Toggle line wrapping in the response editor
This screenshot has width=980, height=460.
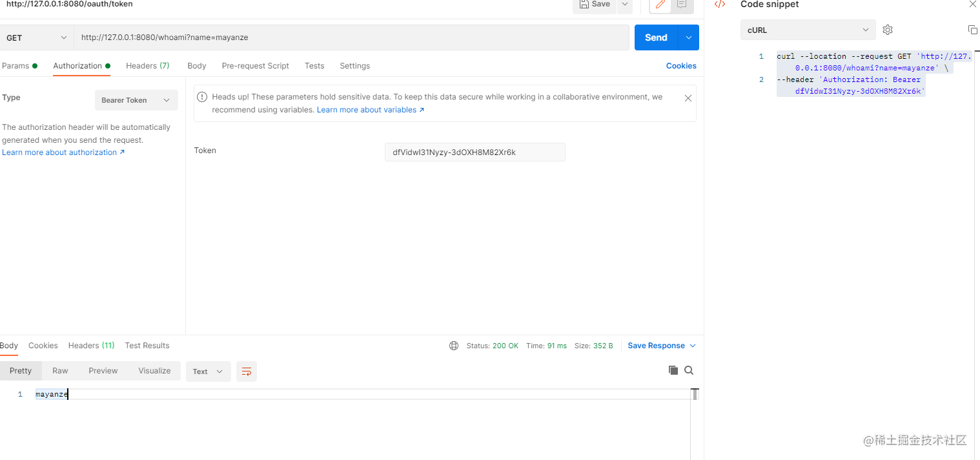coord(246,371)
